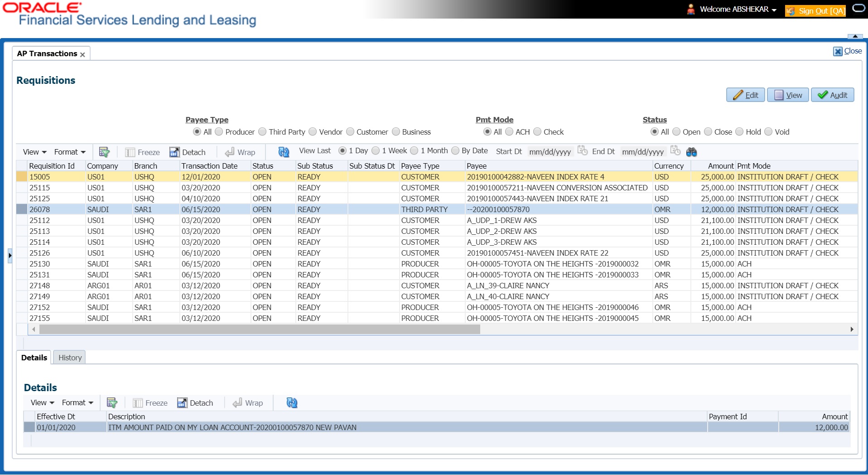This screenshot has height=475, width=868.
Task: Click the Query By Example filter icon
Action: (x=104, y=152)
